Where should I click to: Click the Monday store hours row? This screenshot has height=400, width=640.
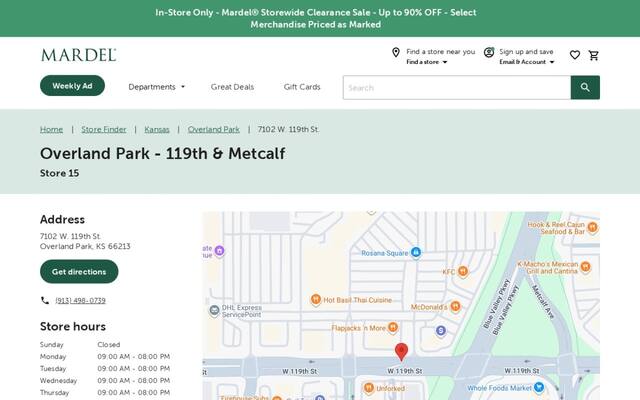[x=105, y=357]
